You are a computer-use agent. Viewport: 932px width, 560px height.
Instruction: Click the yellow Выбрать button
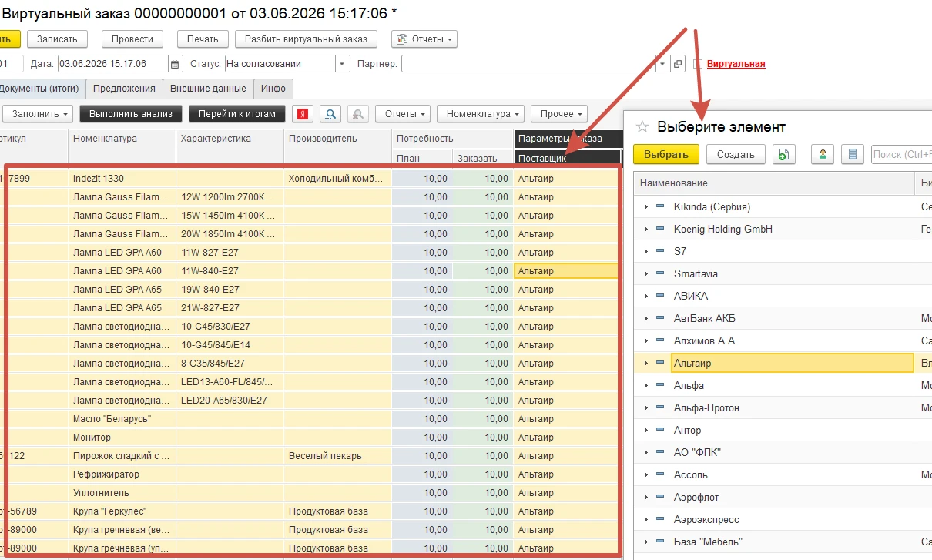click(x=666, y=154)
